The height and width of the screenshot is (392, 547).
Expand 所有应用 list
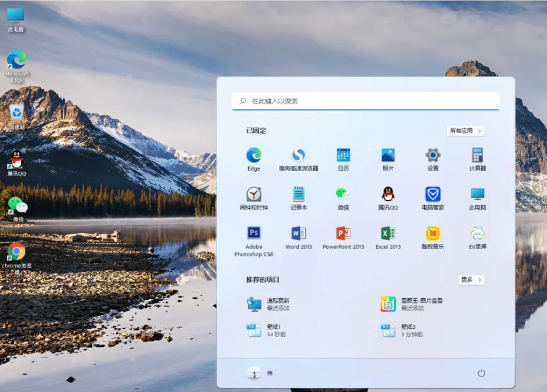[x=465, y=131]
